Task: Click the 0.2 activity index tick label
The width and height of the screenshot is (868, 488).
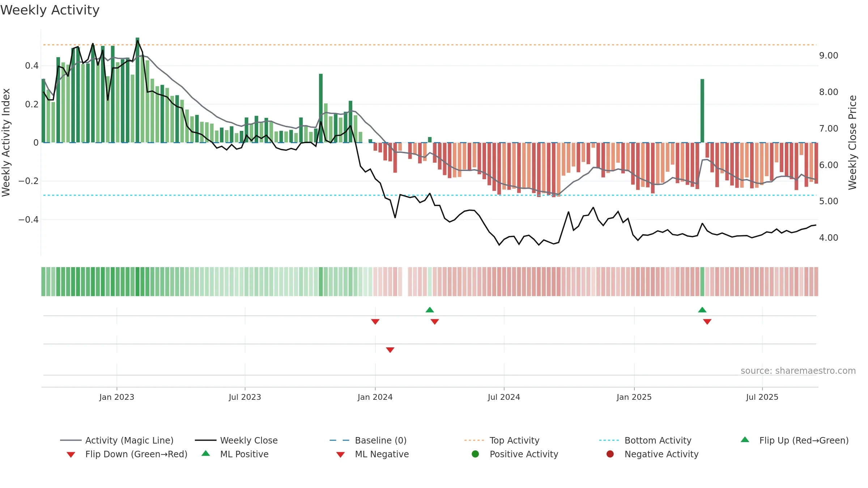Action: (x=32, y=104)
